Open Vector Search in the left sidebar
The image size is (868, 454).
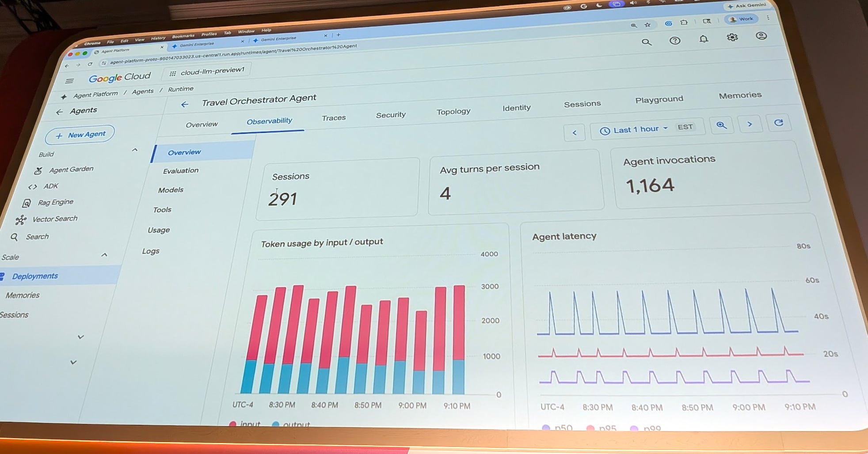point(55,219)
